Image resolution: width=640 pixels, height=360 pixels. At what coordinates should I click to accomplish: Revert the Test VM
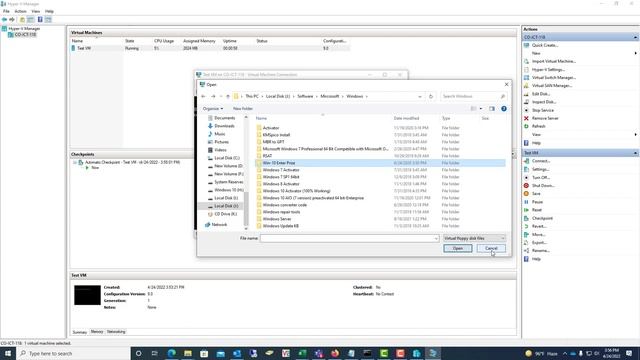click(x=539, y=227)
